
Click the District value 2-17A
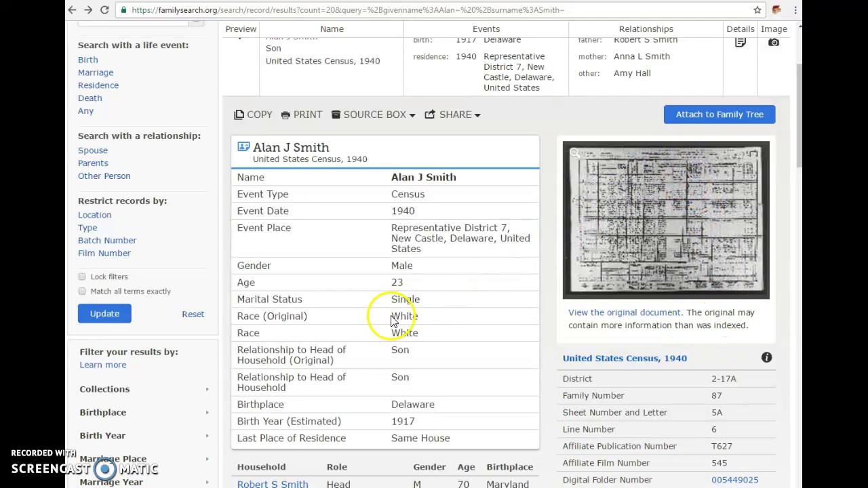coord(724,379)
